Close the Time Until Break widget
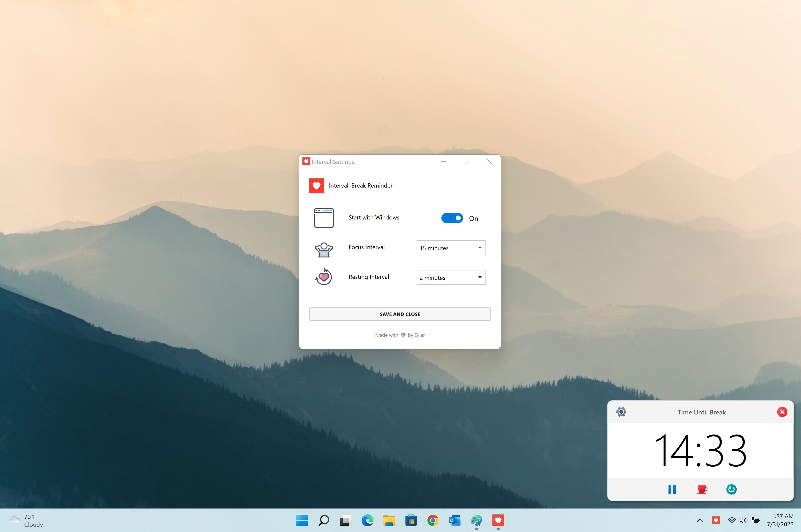Screen dimensions: 801x532 [782, 412]
